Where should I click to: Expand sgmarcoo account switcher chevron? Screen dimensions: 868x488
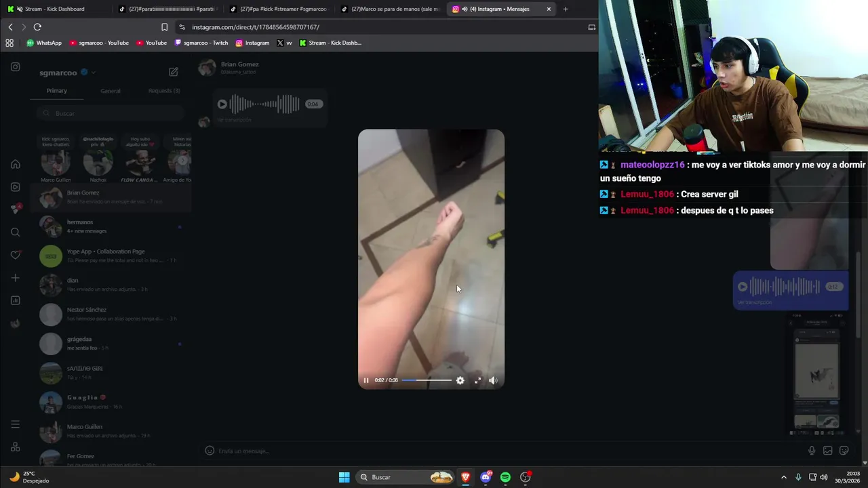pos(94,73)
